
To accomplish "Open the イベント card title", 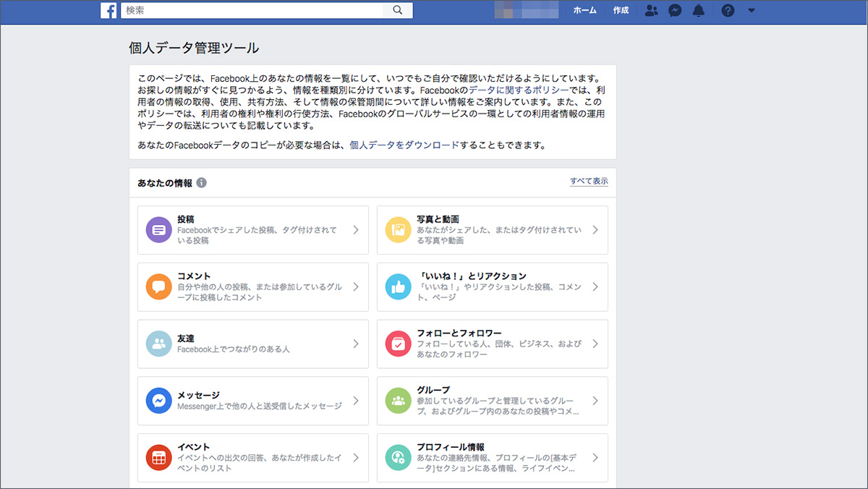I will [x=194, y=447].
